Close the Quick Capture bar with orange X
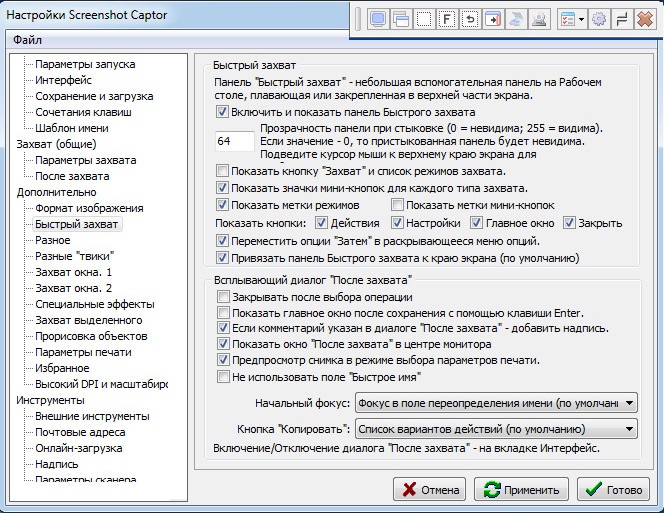This screenshot has height=513, width=664. click(645, 19)
